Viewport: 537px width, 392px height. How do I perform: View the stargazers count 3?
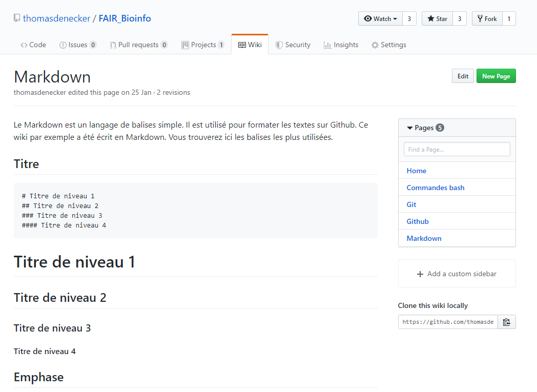pos(460,19)
